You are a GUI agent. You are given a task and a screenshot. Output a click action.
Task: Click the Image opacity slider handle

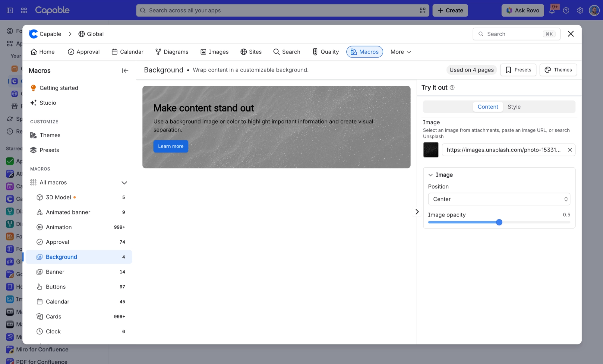(x=499, y=222)
